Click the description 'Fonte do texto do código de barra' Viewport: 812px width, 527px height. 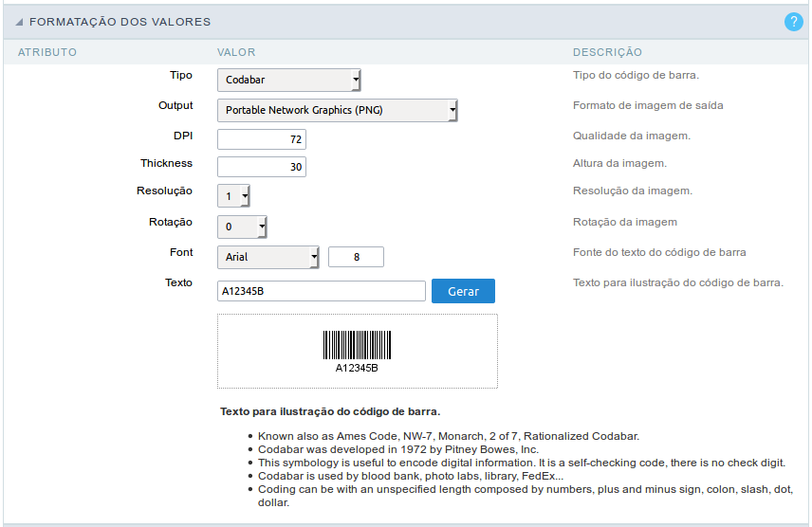click(659, 253)
